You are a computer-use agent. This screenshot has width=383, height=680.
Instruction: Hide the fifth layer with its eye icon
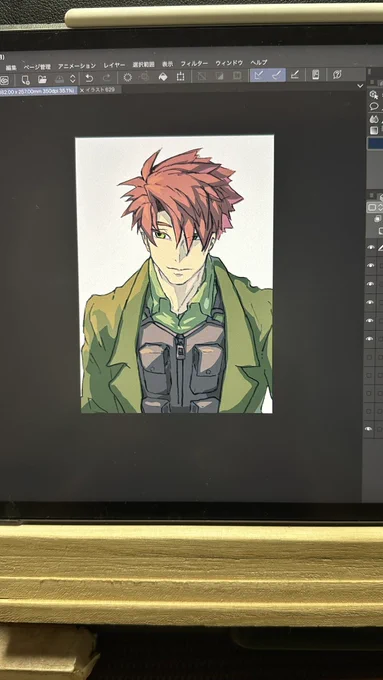coord(370,320)
